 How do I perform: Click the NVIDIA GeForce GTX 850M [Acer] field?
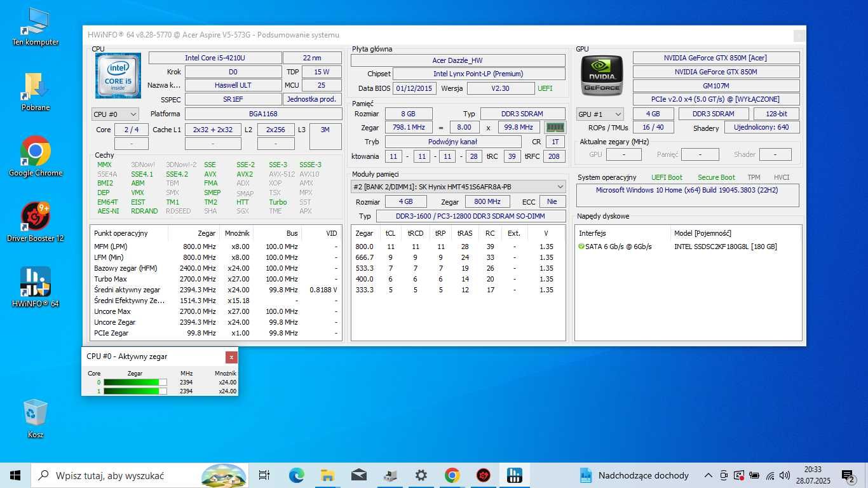[x=716, y=58]
